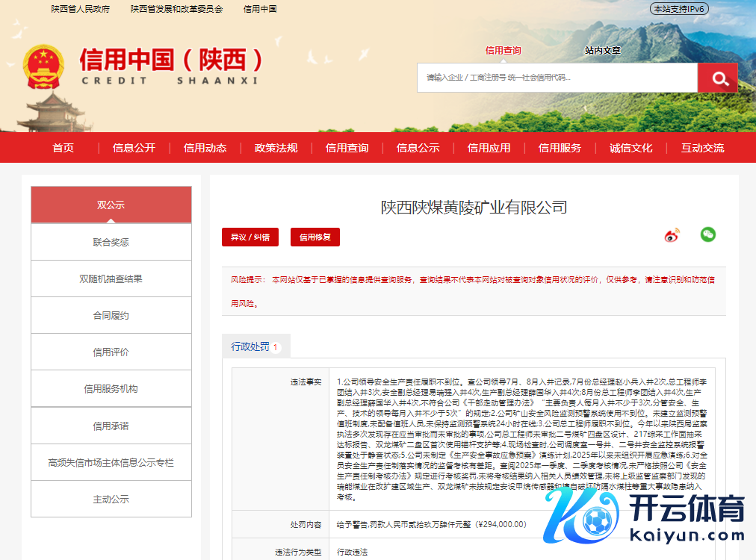Click the red magnifier search button
The image size is (756, 560).
717,78
